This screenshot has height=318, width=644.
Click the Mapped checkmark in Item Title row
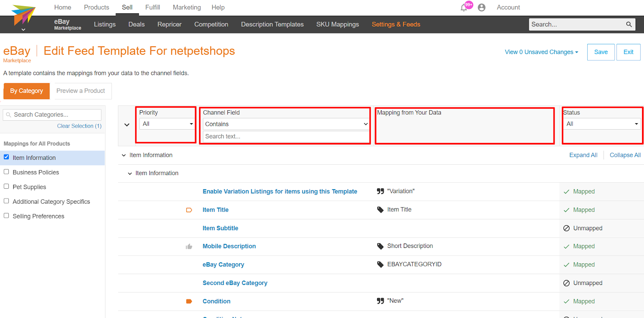click(566, 210)
